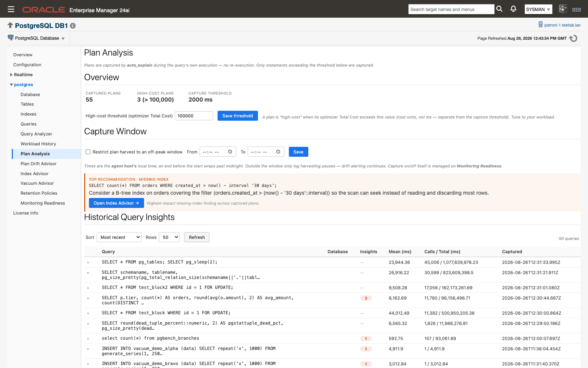The width and height of the screenshot is (588, 368).
Task: Click Save button for capture window
Action: (298, 152)
